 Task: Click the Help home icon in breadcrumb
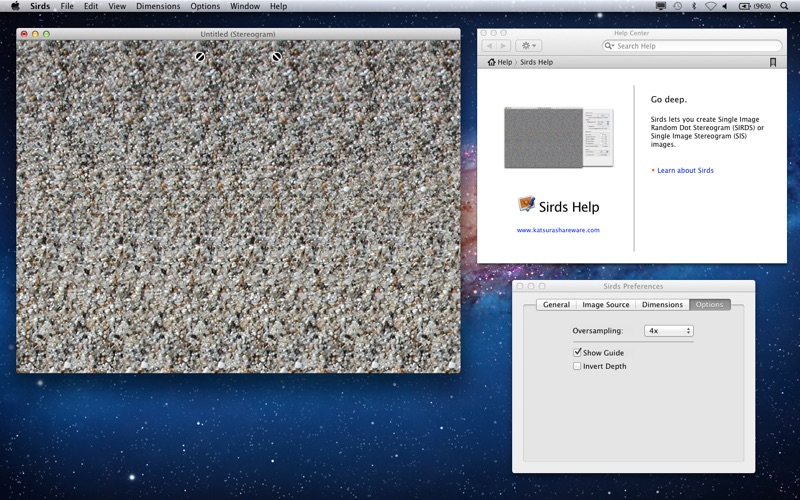pos(491,62)
